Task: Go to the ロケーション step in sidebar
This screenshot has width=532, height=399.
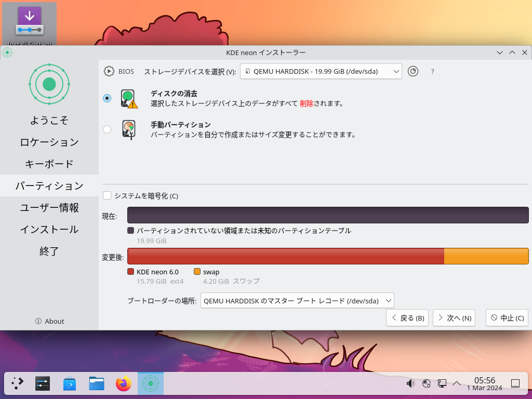Action: click(x=49, y=142)
